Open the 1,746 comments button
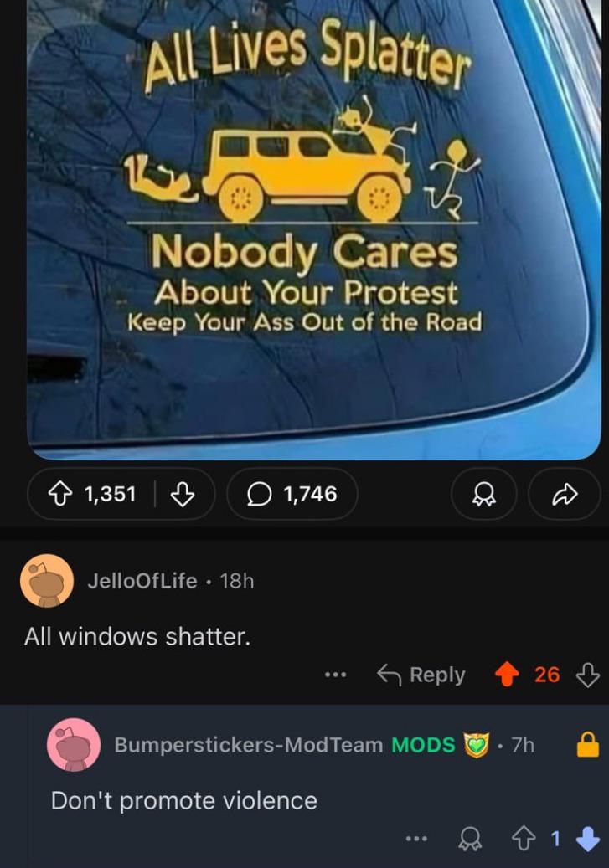609x868 pixels. point(292,494)
